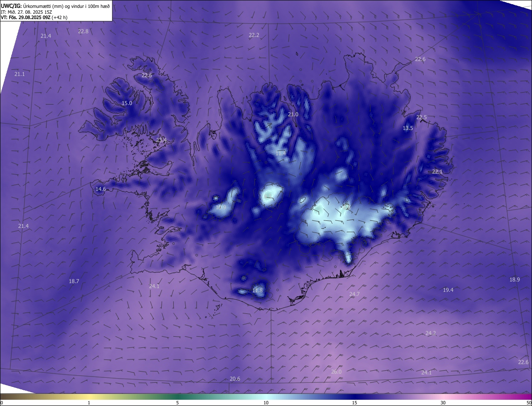Click the 23.4 value label

[x=161, y=140]
